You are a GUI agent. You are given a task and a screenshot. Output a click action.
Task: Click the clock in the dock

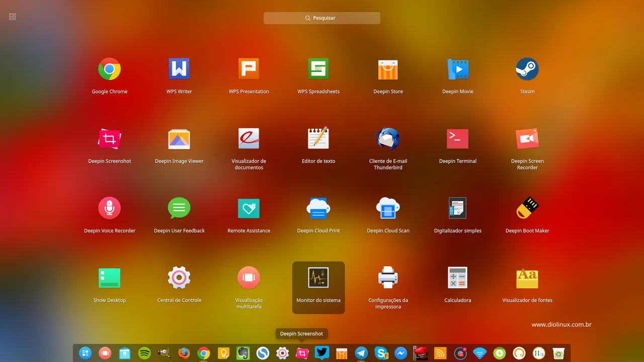click(x=539, y=353)
